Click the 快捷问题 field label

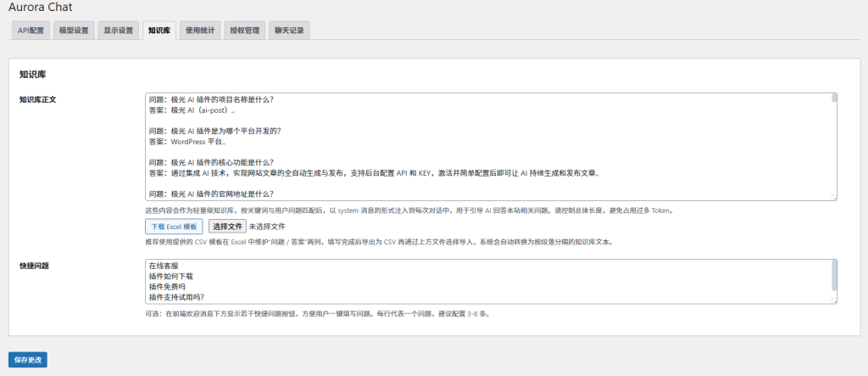coord(34,266)
